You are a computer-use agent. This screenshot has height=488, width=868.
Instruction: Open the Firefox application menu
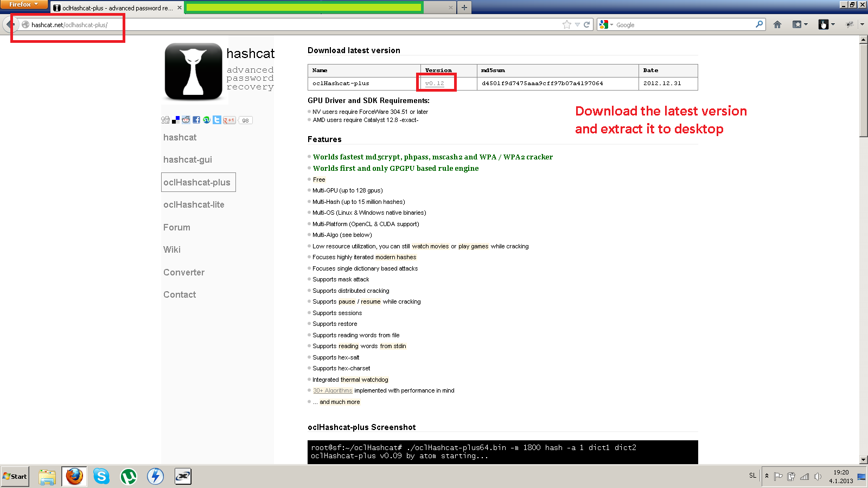click(24, 4)
